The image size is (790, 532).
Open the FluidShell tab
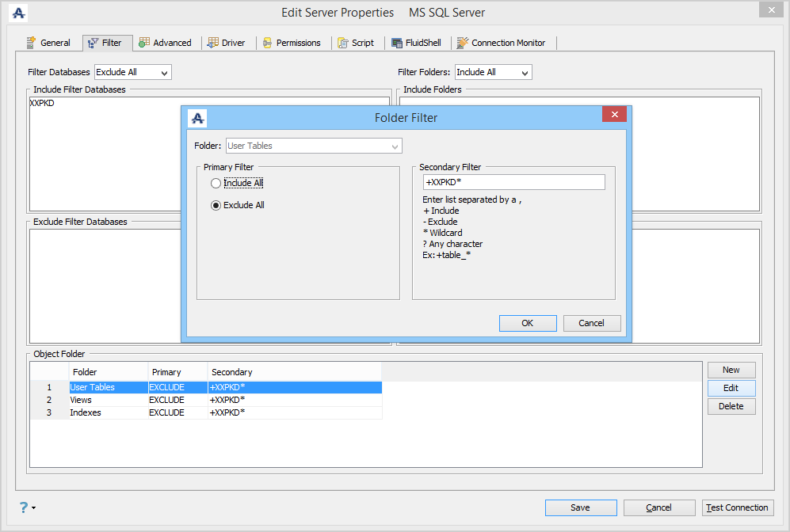(416, 43)
